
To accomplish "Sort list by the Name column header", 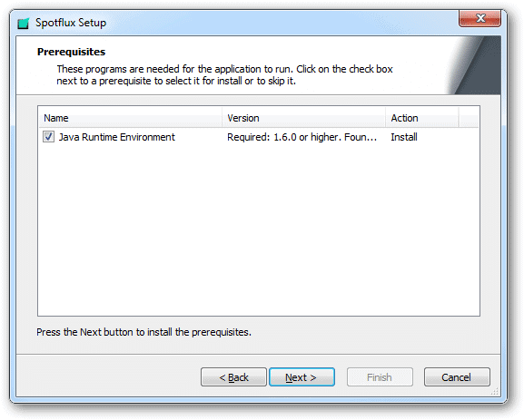I will coord(131,118).
